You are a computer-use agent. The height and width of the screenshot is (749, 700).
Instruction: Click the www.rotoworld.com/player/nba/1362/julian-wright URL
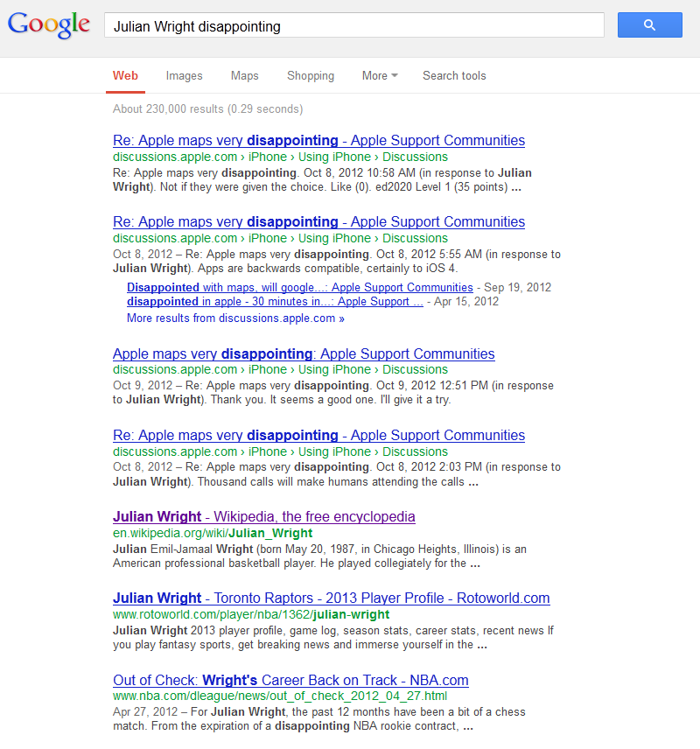pyautogui.click(x=251, y=615)
